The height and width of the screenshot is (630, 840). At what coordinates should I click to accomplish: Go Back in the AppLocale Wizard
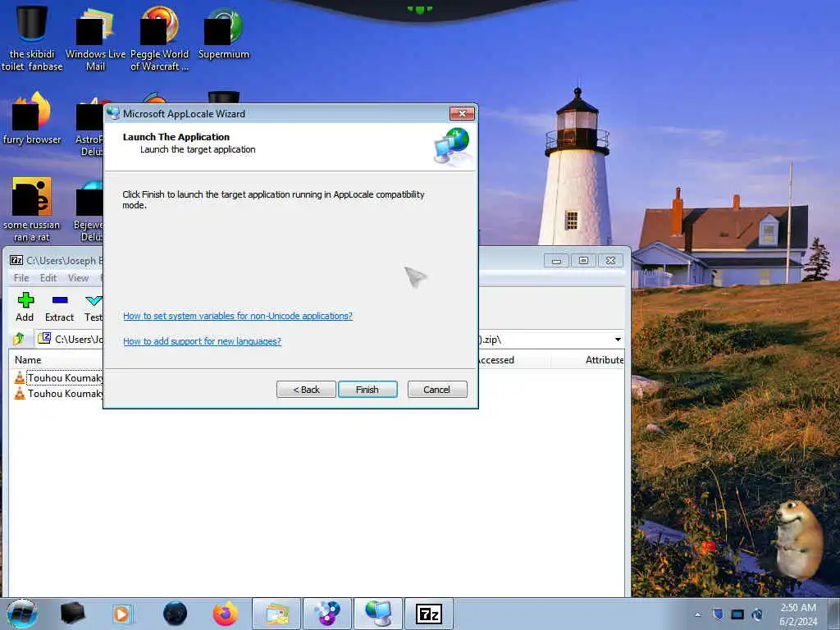pyautogui.click(x=306, y=390)
